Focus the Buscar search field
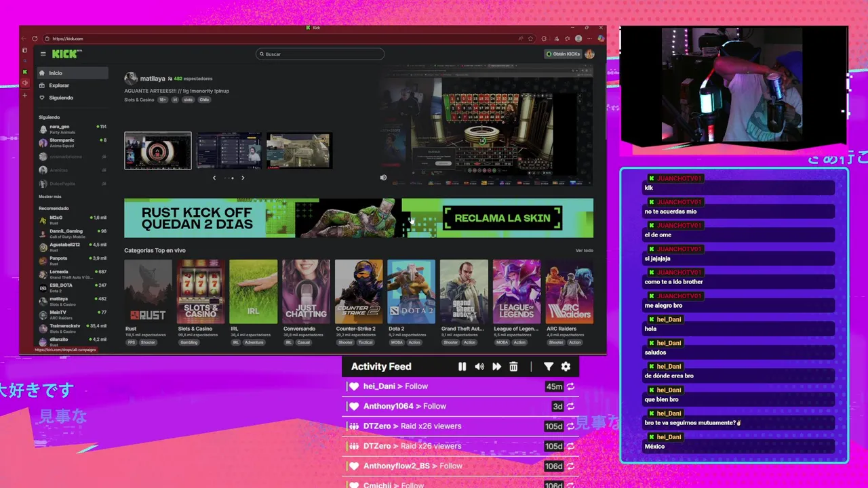The height and width of the screenshot is (488, 868). 320,54
